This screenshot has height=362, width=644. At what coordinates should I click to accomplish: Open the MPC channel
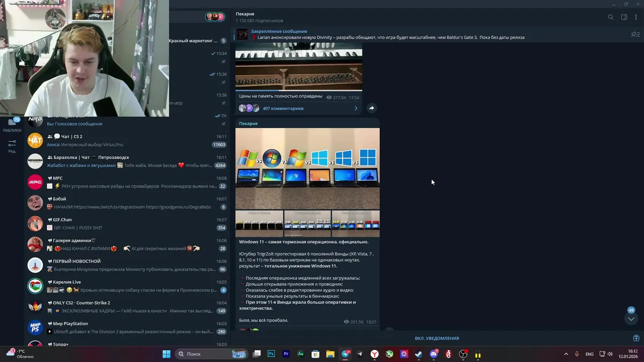coord(127,182)
